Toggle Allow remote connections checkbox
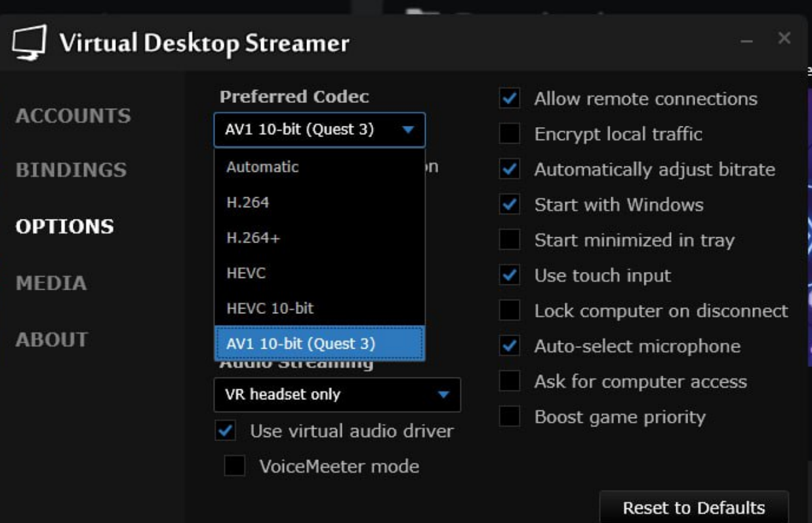The width and height of the screenshot is (812, 523). [x=510, y=99]
